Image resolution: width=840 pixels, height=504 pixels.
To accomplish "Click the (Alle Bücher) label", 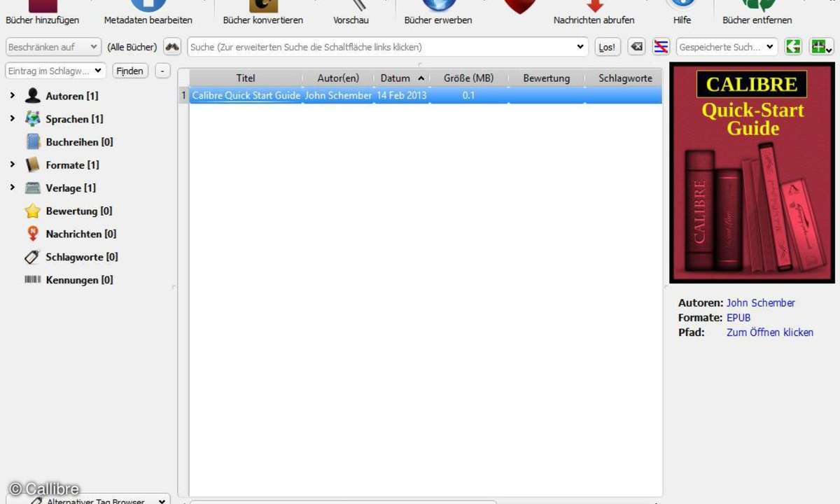I will (x=132, y=47).
